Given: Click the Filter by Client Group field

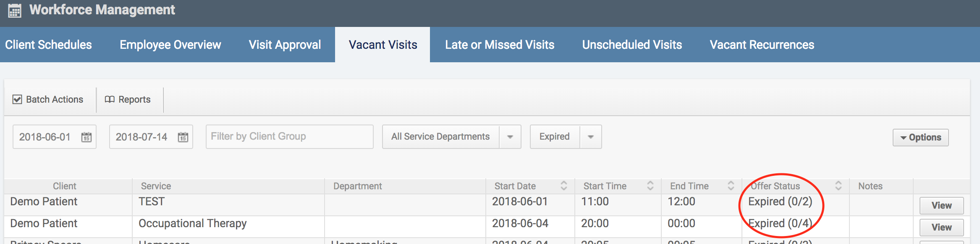Looking at the screenshot, I should (x=289, y=137).
